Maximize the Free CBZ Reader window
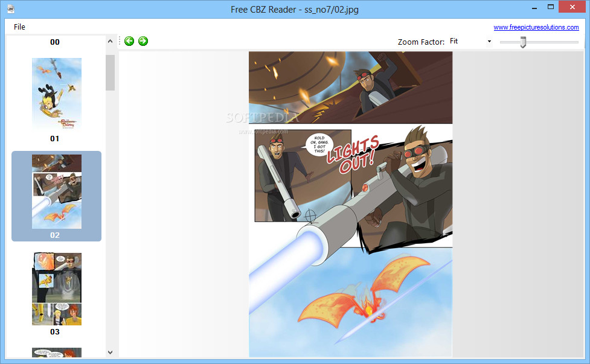 pyautogui.click(x=551, y=7)
